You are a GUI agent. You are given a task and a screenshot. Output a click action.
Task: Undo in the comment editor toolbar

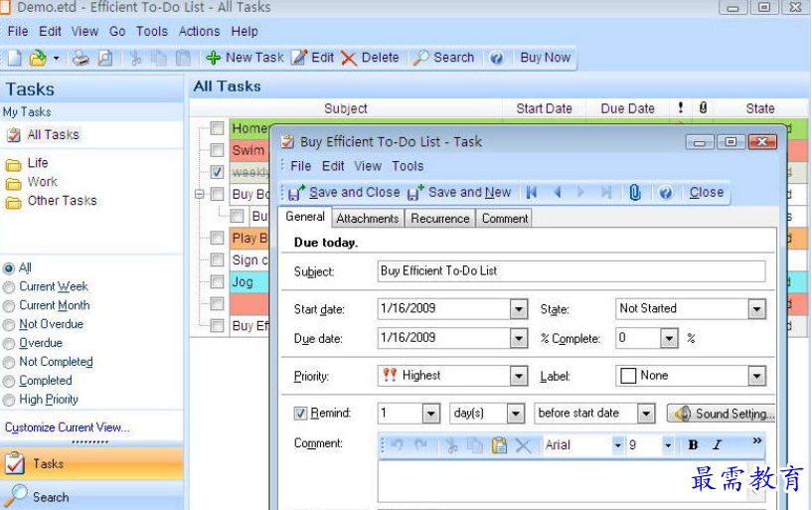[398, 444]
